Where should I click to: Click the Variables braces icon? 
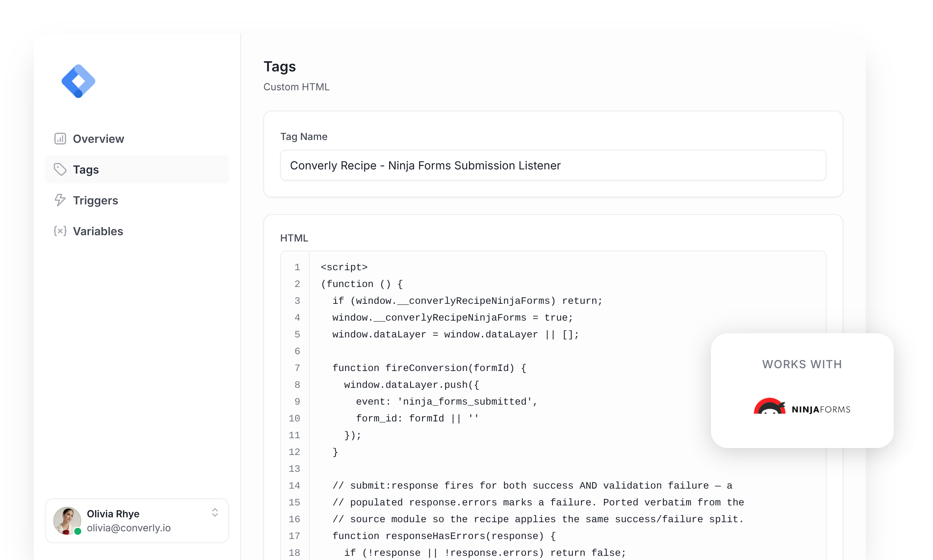point(60,231)
